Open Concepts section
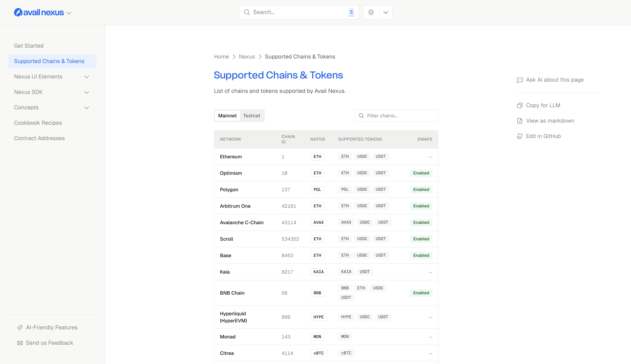The image size is (631, 364). click(x=26, y=108)
